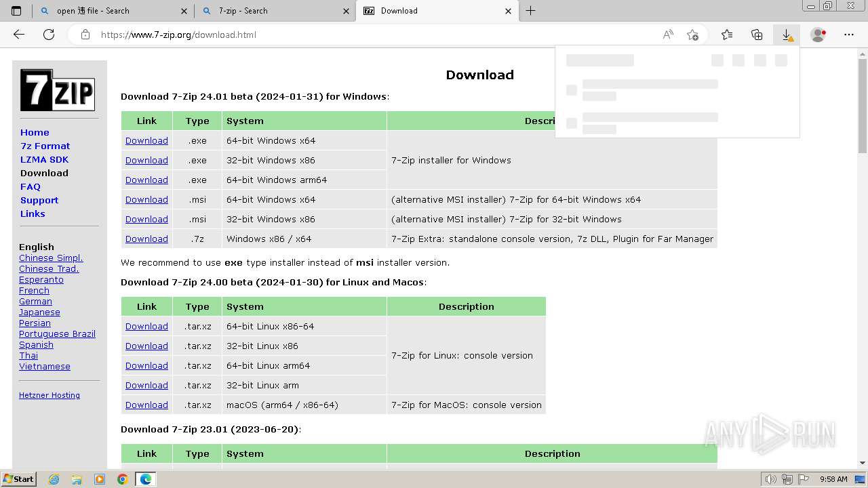This screenshot has width=868, height=488.
Task: Close the 'open 适 file - Search' tab
Action: tap(184, 11)
